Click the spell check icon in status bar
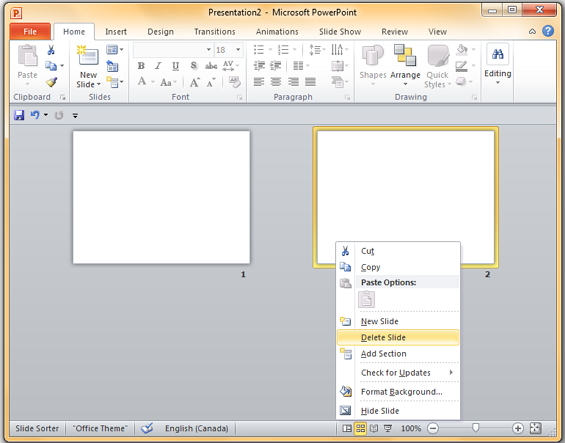 [147, 428]
